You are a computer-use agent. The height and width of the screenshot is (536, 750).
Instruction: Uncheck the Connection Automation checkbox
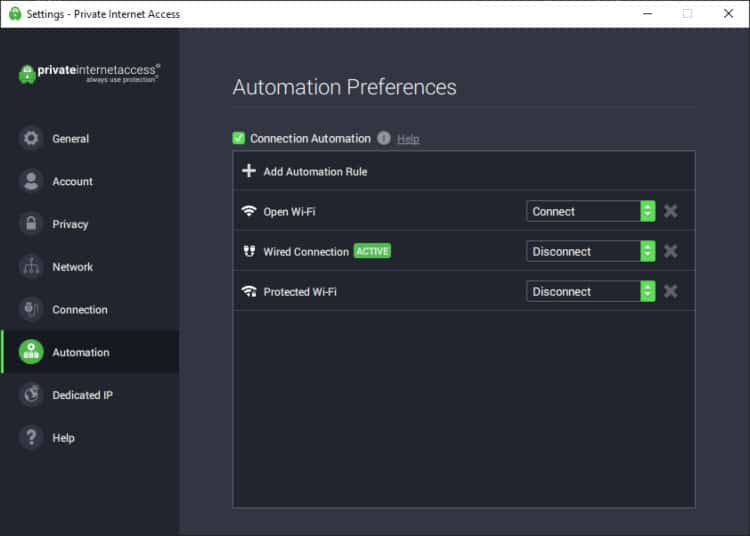(x=239, y=139)
